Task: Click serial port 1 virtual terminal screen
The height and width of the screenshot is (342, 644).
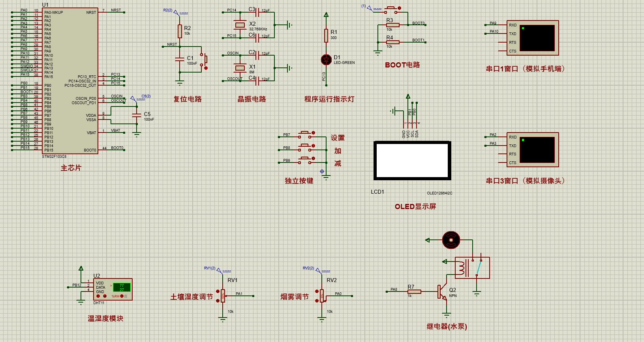Action: 537,38
